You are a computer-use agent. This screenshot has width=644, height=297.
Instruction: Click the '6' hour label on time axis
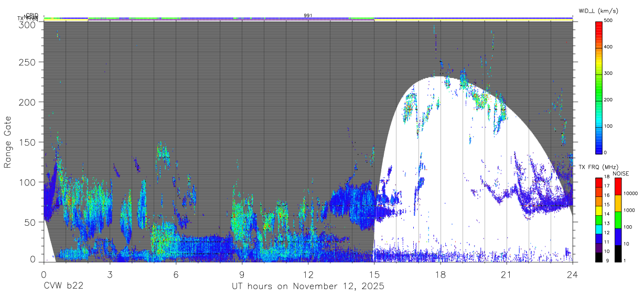point(176,273)
